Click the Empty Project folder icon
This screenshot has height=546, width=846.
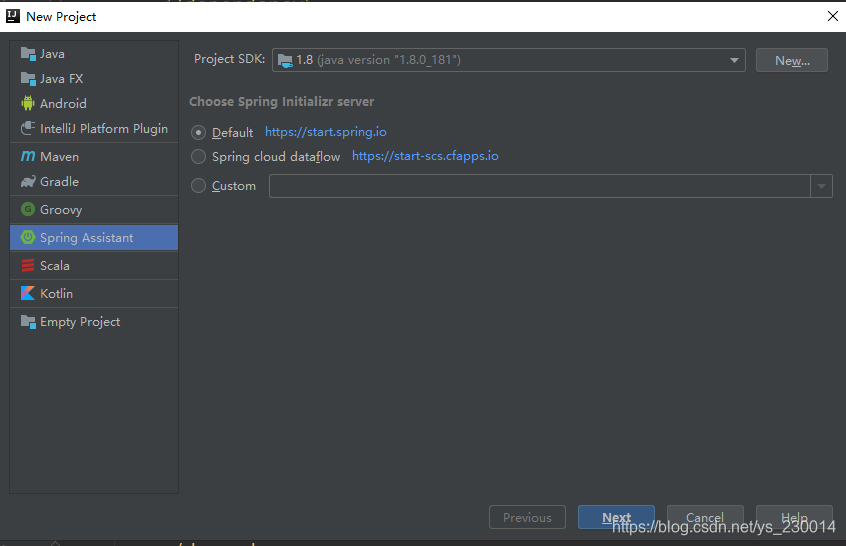pyautogui.click(x=28, y=322)
